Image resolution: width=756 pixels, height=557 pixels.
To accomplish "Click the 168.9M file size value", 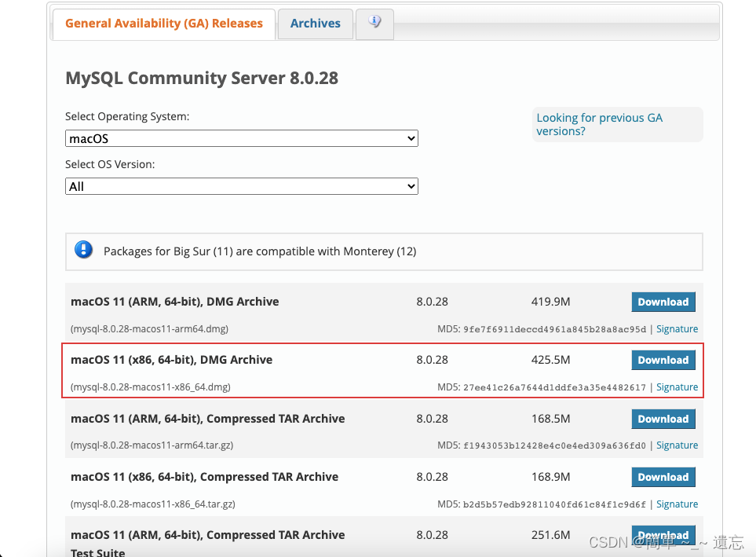I will (x=550, y=477).
